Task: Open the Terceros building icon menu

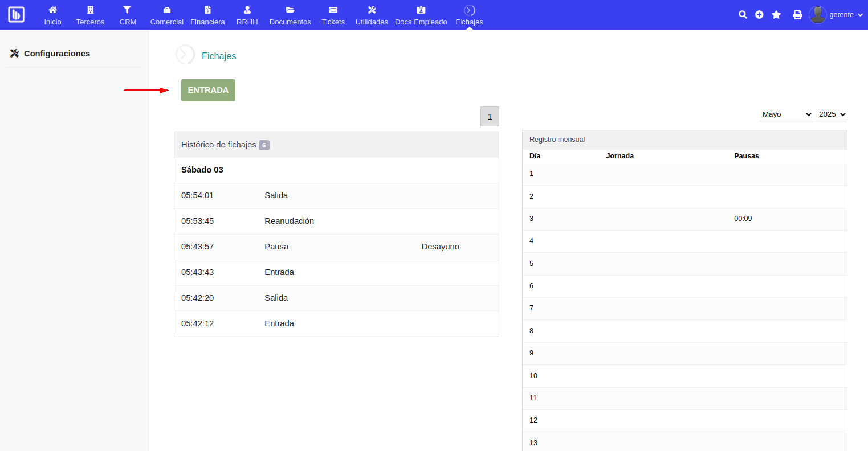Action: point(90,15)
